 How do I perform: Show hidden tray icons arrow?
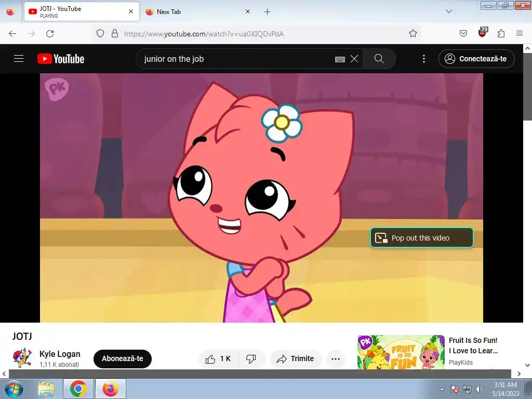(x=442, y=389)
